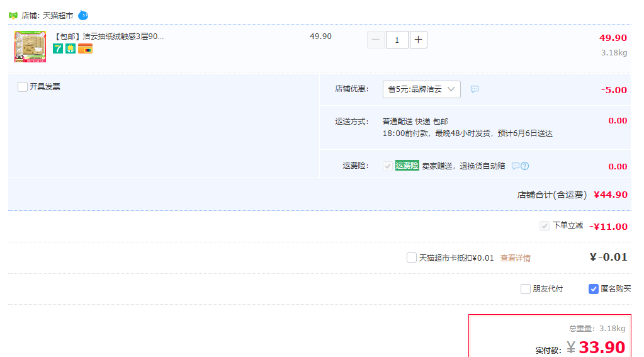Click the Tmall cat logo beside 店铺
The image size is (644, 357).
[x=13, y=16]
